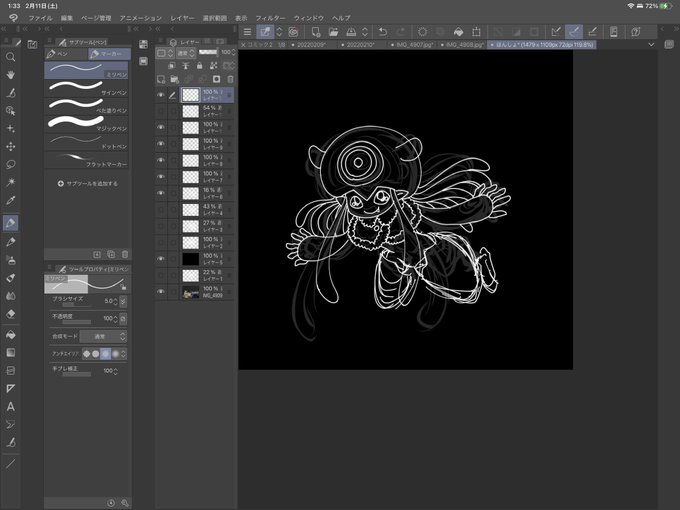Hide the レイヤー8 layer

pyautogui.click(x=161, y=160)
